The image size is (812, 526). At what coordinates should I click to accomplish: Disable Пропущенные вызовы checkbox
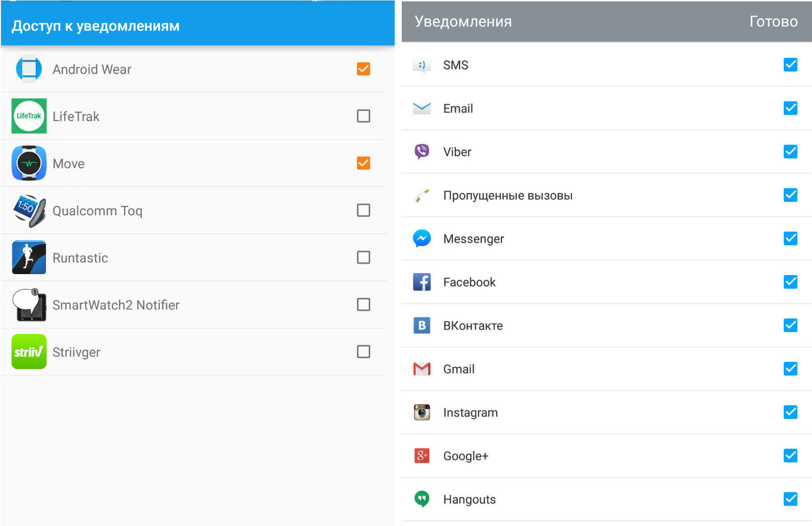[790, 195]
